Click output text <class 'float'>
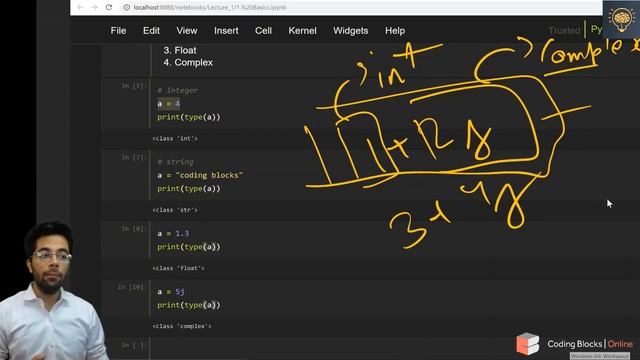The height and width of the screenshot is (360, 640). click(178, 268)
